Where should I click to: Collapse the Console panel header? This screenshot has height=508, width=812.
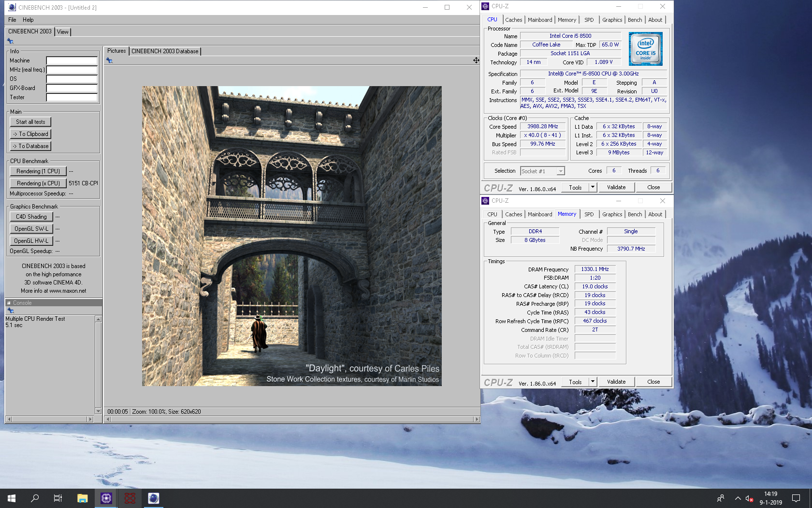coord(9,303)
